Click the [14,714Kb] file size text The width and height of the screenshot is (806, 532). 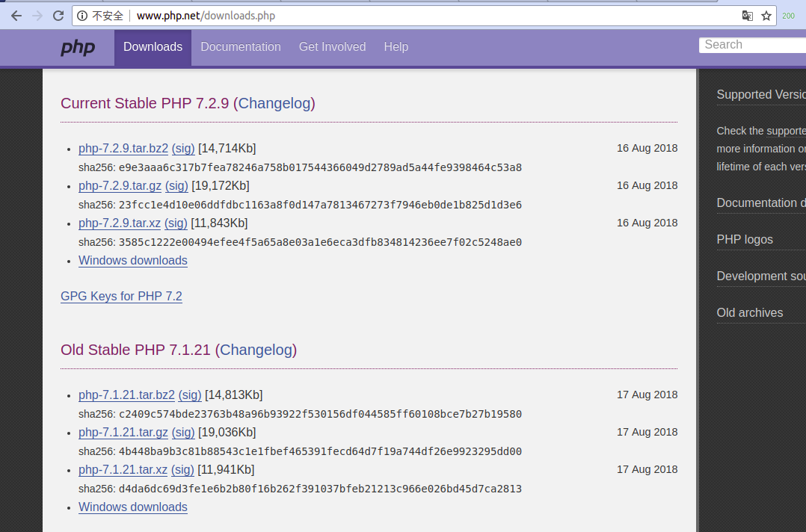[227, 149]
